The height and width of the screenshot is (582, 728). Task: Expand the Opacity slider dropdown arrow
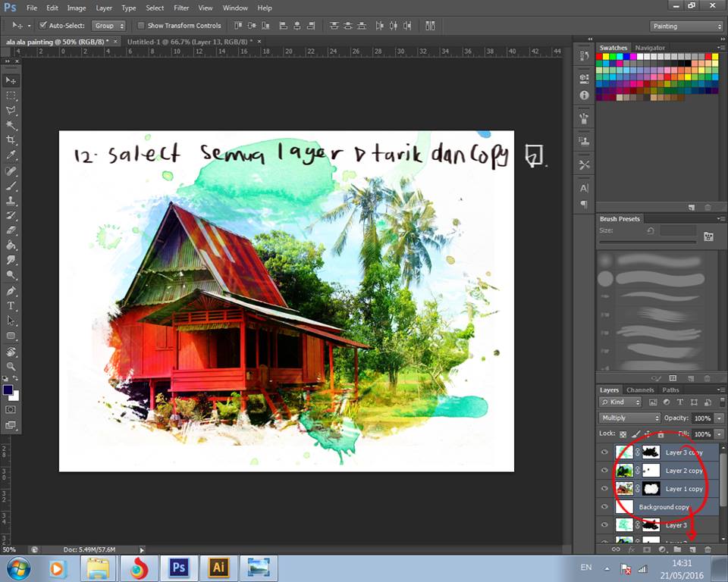tap(718, 418)
